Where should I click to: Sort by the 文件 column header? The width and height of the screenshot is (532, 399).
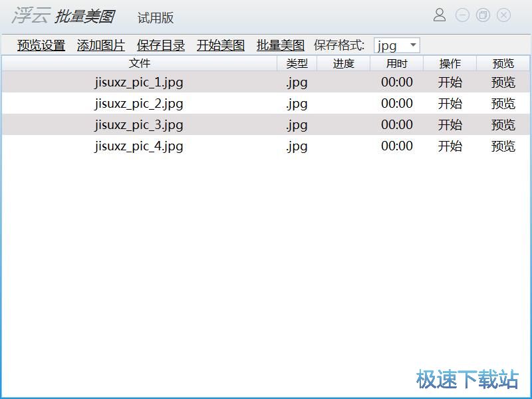click(x=140, y=63)
